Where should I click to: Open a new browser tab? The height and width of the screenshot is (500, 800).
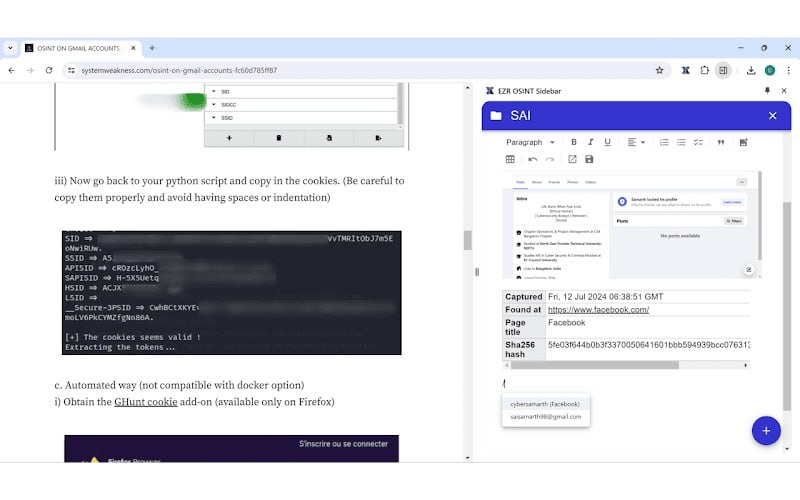pos(152,48)
